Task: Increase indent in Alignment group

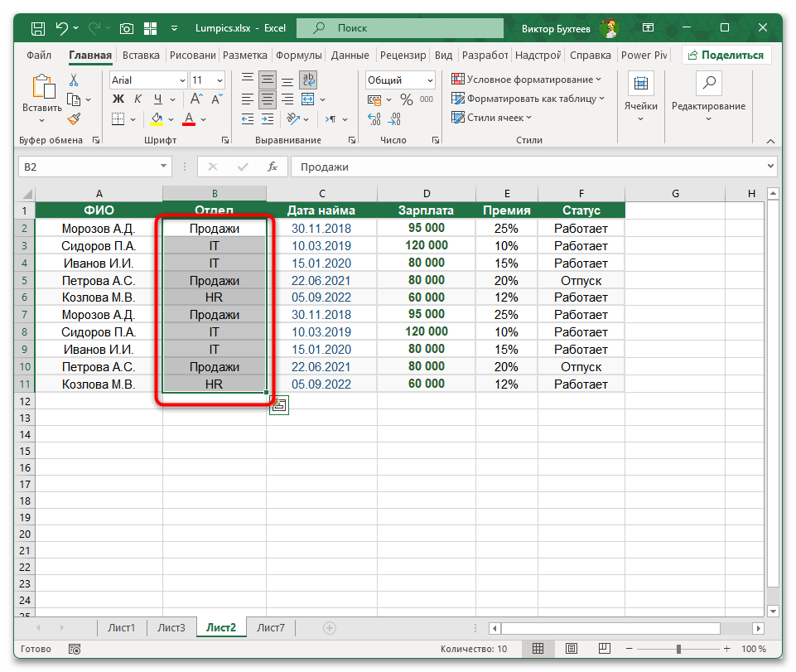Action: pos(268,119)
